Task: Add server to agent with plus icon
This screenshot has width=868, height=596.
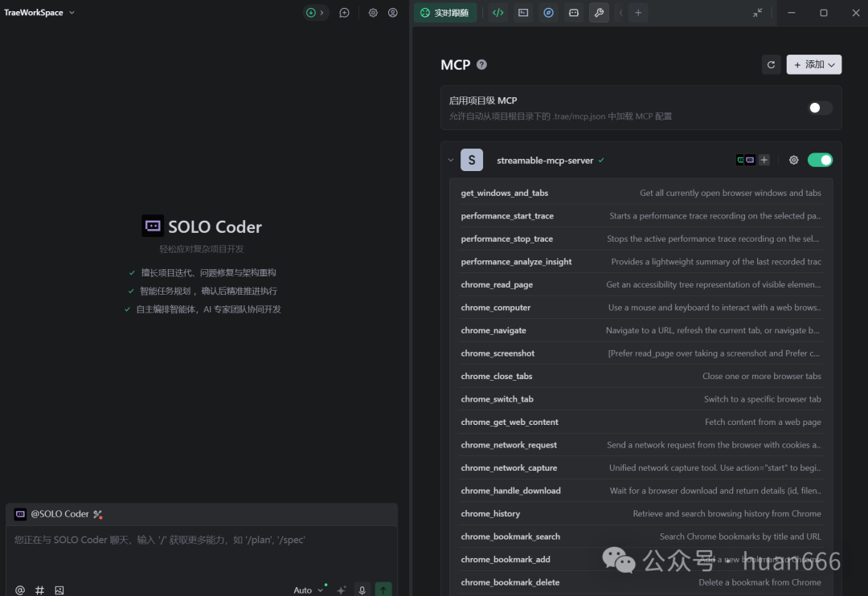Action: tap(764, 161)
